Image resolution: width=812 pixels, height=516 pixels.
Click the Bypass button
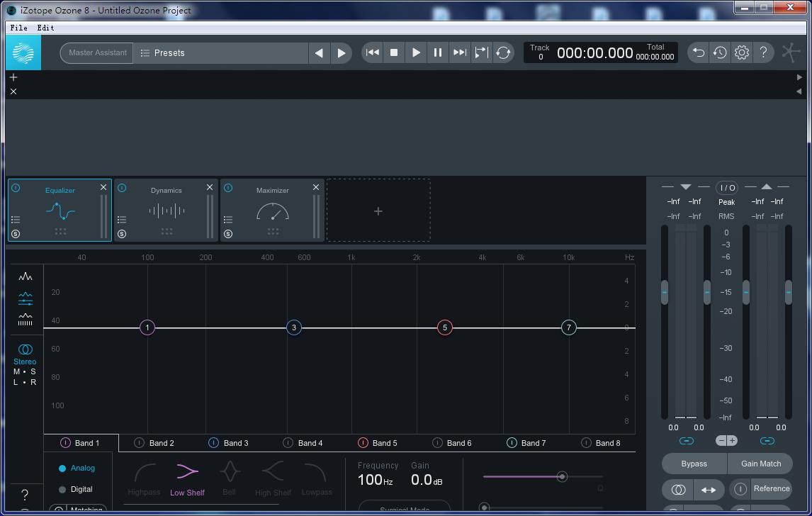694,464
